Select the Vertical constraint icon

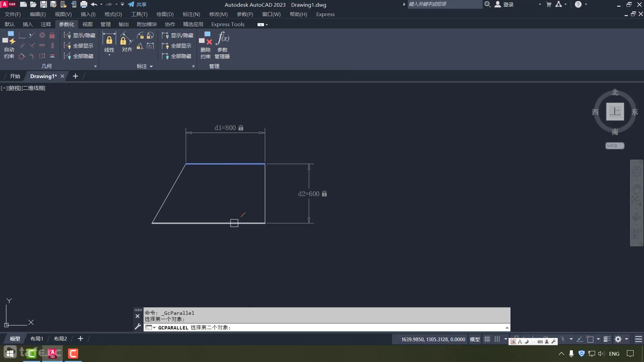pos(52,46)
